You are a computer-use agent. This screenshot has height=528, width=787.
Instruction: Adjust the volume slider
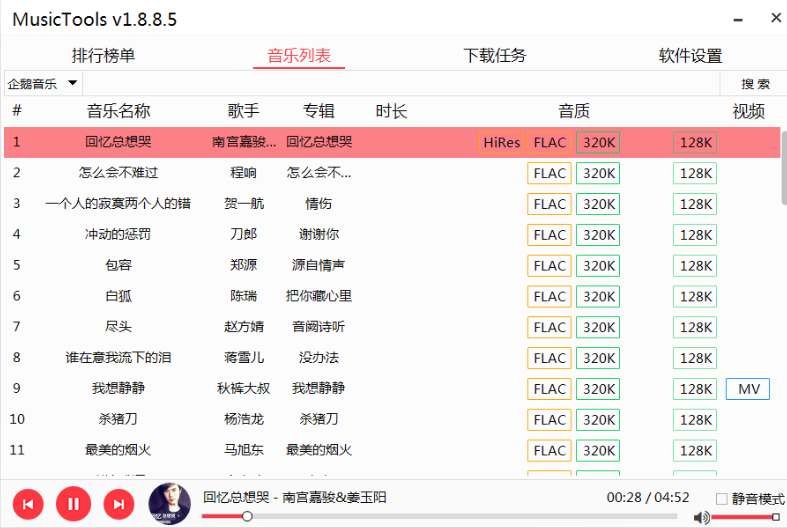[x=745, y=517]
